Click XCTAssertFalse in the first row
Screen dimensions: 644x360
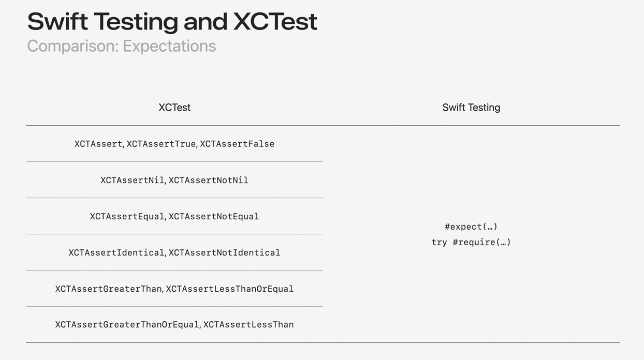[x=237, y=144]
